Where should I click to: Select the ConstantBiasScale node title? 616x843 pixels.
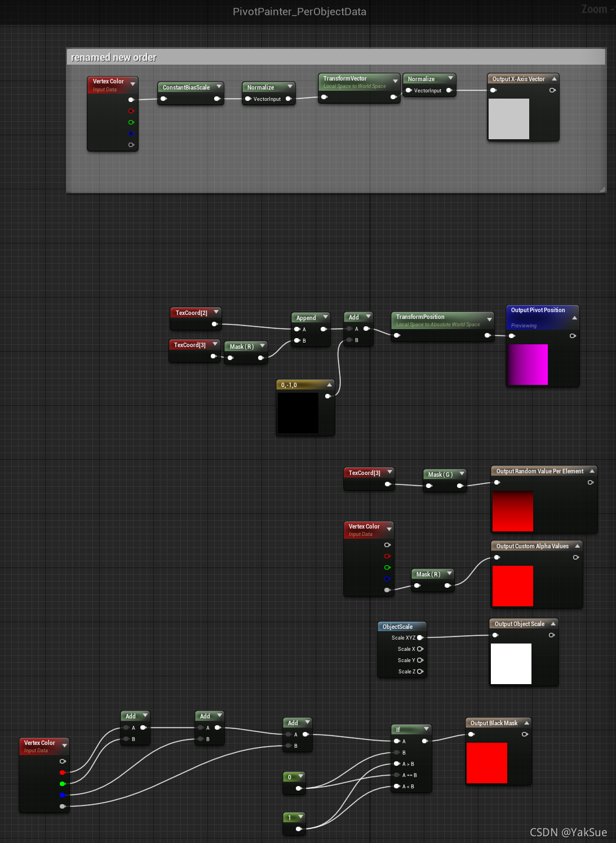coord(186,87)
